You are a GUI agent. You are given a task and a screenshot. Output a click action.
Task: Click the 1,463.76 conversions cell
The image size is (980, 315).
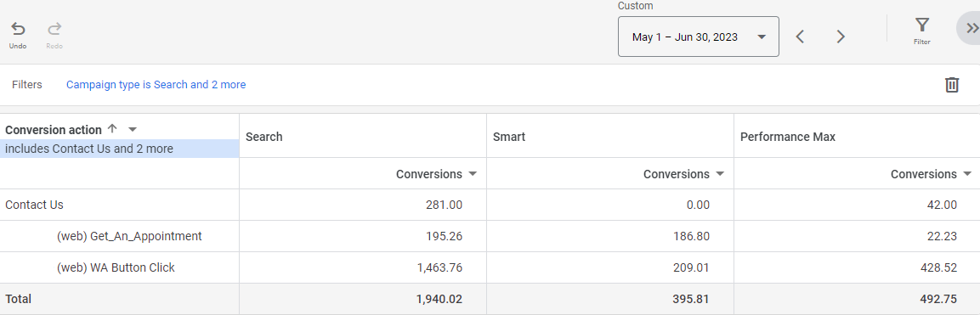tap(439, 267)
